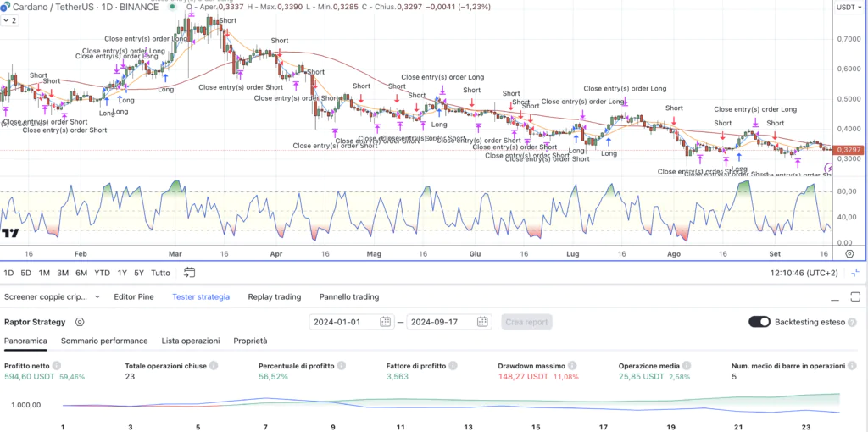Click the TradingView logo on chart
Image resolution: width=868 pixels, height=432 pixels.
[10, 233]
